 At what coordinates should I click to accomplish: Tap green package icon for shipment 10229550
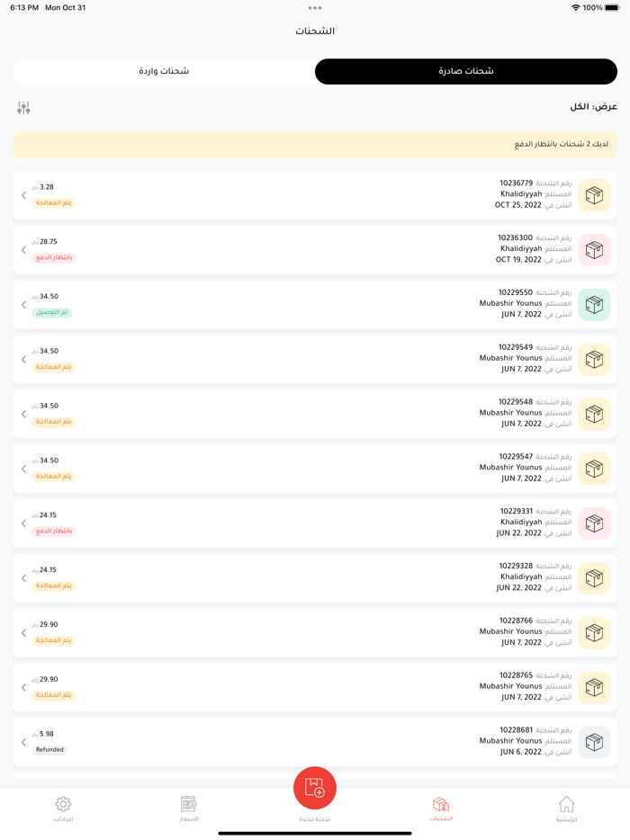coord(594,305)
